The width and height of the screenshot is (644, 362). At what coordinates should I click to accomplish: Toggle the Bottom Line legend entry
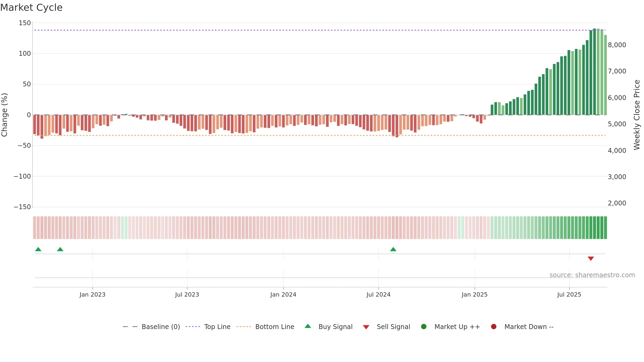[x=265, y=327]
